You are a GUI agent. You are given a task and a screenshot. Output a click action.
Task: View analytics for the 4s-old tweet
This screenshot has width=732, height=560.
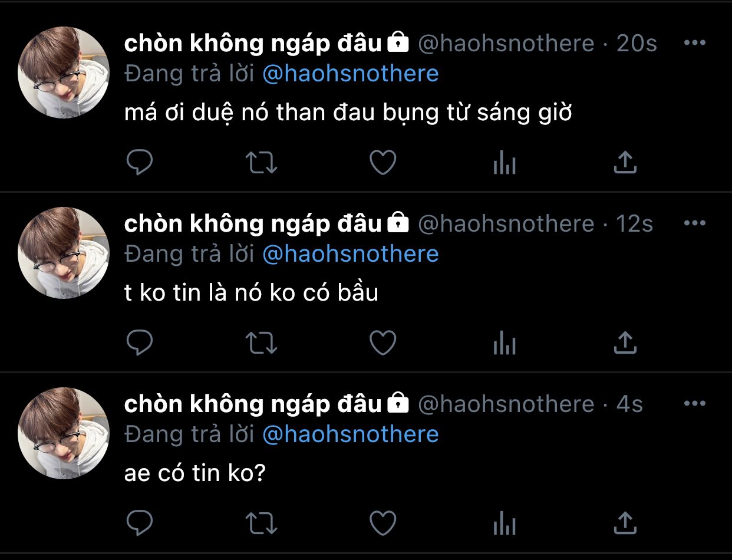[x=505, y=523]
